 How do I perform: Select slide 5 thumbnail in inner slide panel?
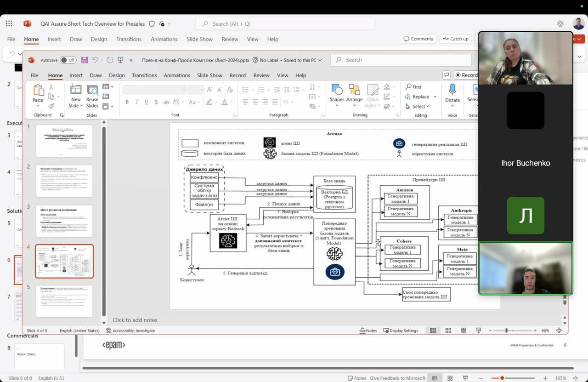pos(64,302)
